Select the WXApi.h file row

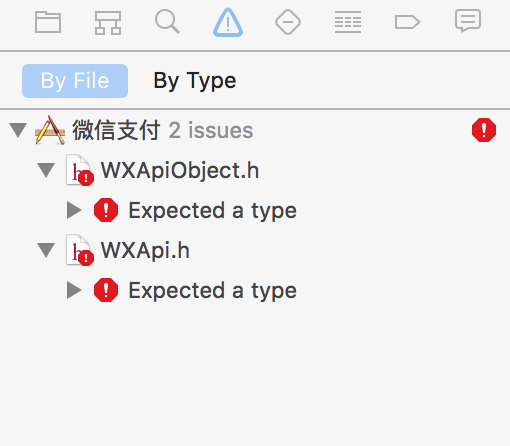click(255, 250)
